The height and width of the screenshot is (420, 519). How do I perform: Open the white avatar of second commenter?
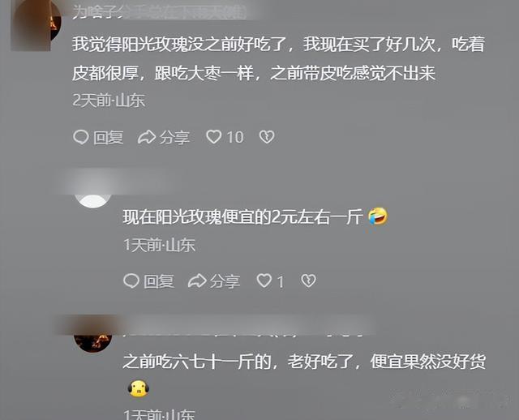92,199
